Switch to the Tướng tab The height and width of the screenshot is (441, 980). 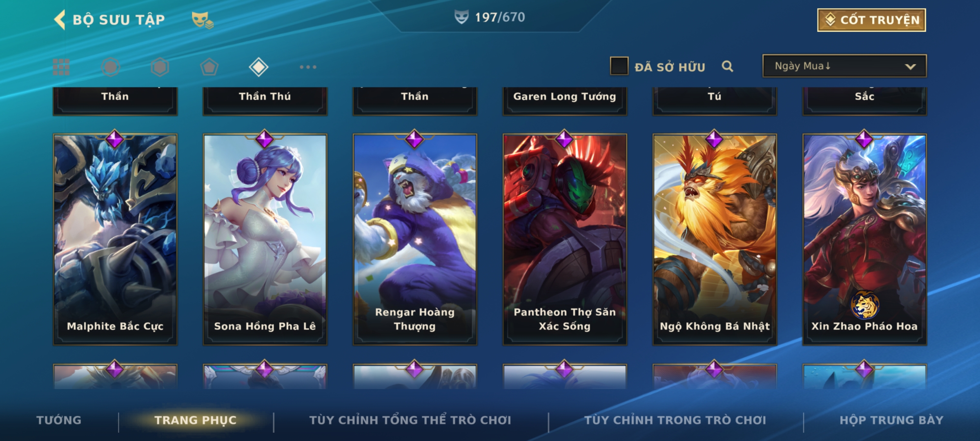(59, 420)
